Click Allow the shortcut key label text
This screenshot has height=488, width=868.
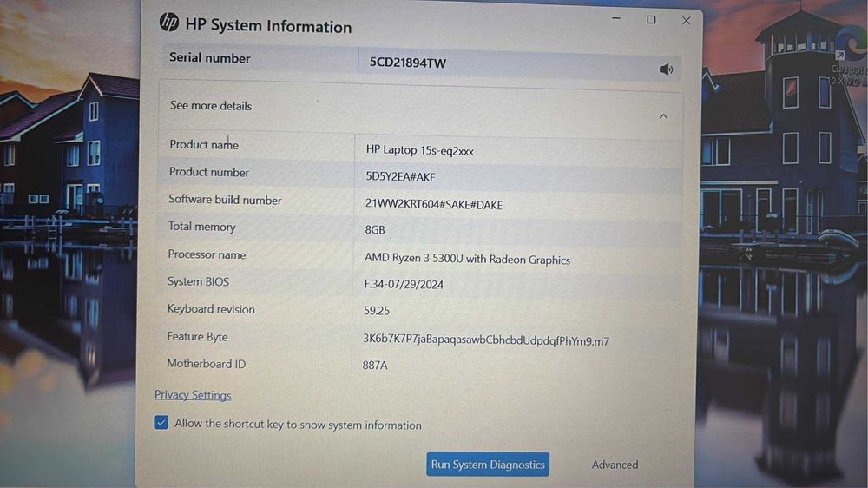298,425
